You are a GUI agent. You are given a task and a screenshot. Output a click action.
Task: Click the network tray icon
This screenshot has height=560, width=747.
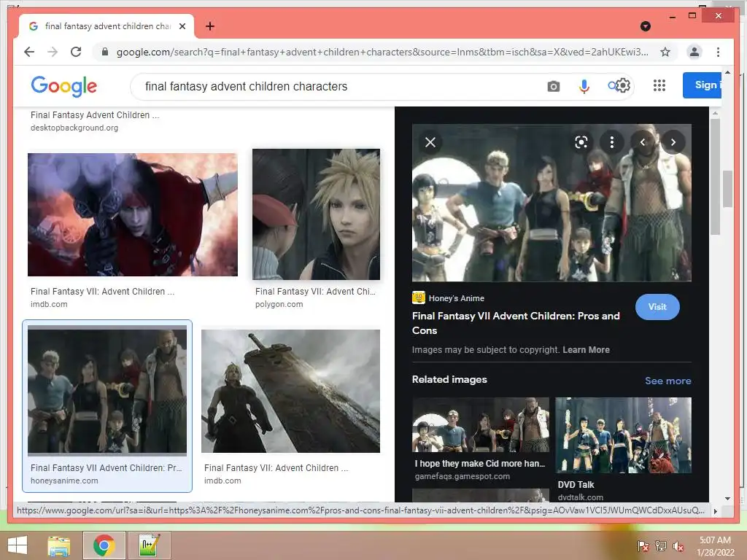[x=661, y=546]
